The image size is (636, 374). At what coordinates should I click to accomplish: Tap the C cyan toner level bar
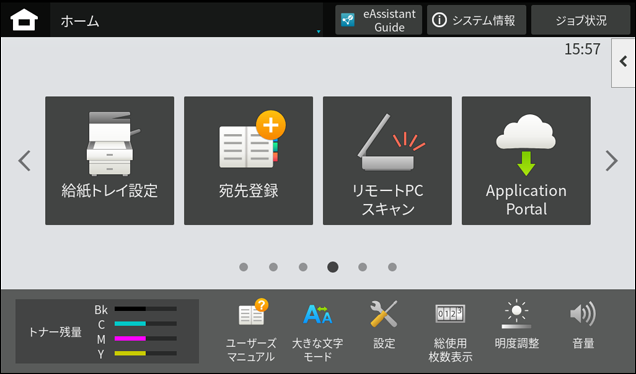coord(146,324)
